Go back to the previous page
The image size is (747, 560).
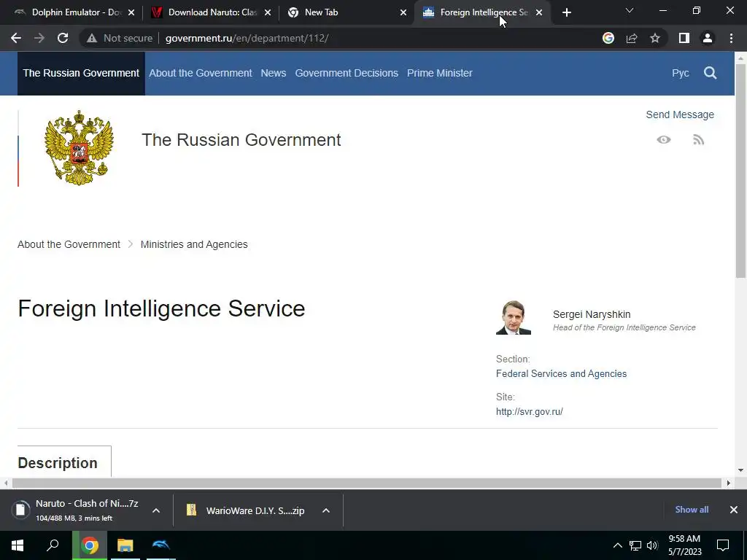click(16, 38)
